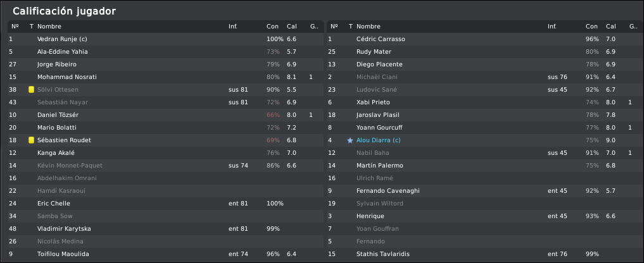Select Martín Palermo player name
644x263 pixels.
(379, 166)
